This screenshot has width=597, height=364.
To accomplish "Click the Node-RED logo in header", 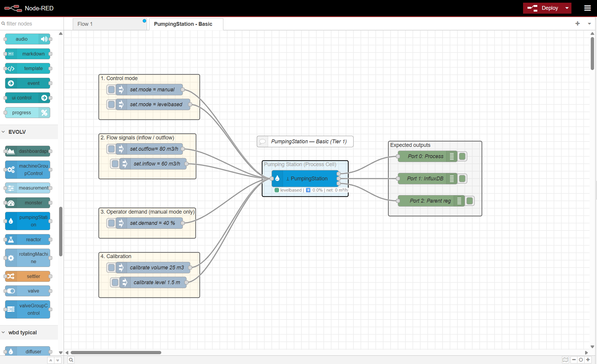I will pos(13,8).
